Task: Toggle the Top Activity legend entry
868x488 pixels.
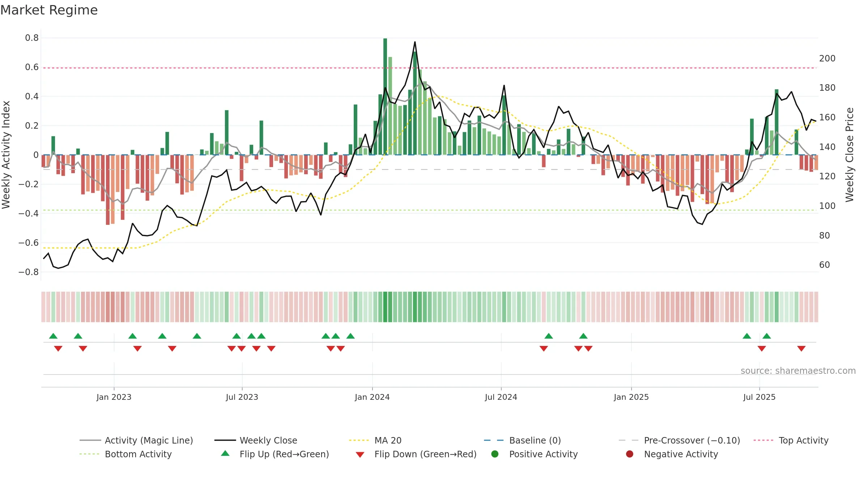Action: click(791, 440)
